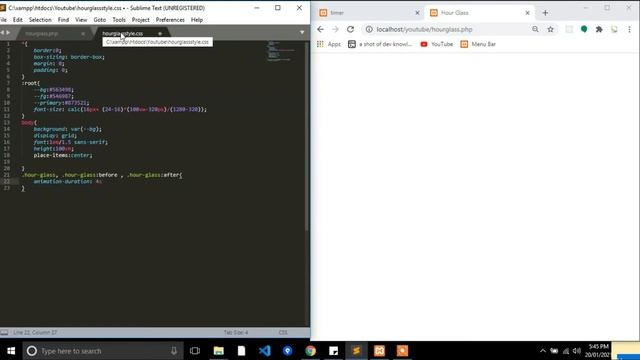640x360 pixels.
Task: Open the Chrome three-dot menu
Action: point(629,29)
